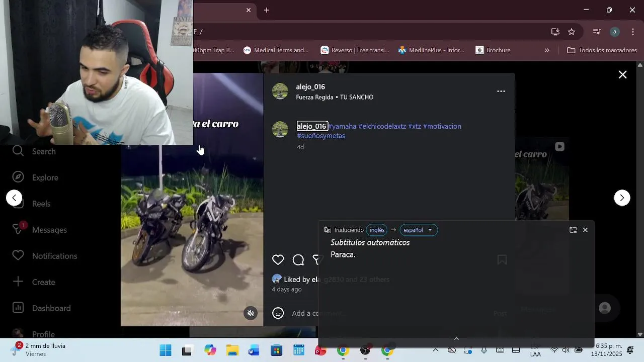
Task: Click the 'inglés' source language chip
Action: pos(377,230)
